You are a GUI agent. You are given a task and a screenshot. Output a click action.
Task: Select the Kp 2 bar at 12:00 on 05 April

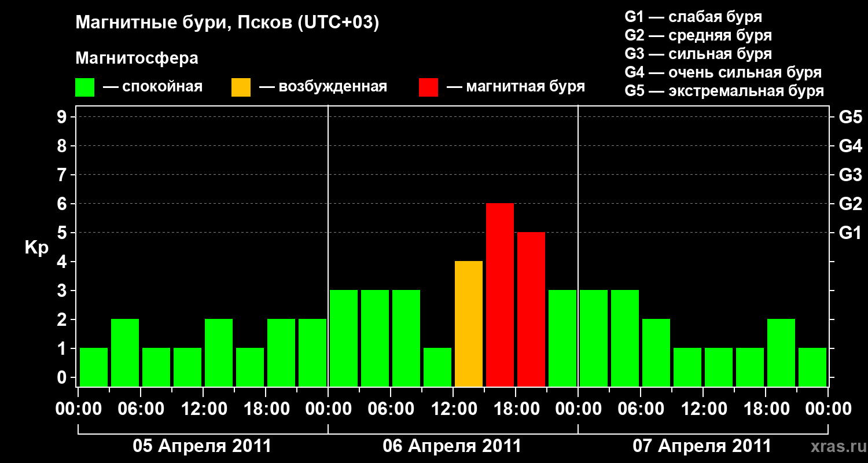point(219,353)
